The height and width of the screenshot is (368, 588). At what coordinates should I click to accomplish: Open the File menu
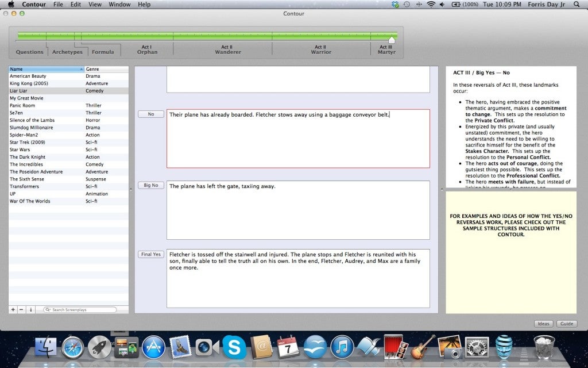pyautogui.click(x=58, y=5)
